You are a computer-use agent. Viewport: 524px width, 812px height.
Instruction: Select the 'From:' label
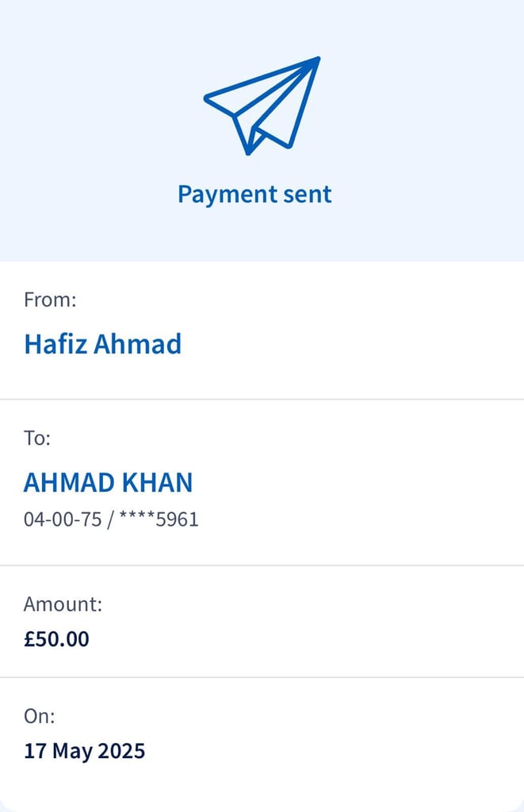pyautogui.click(x=50, y=300)
